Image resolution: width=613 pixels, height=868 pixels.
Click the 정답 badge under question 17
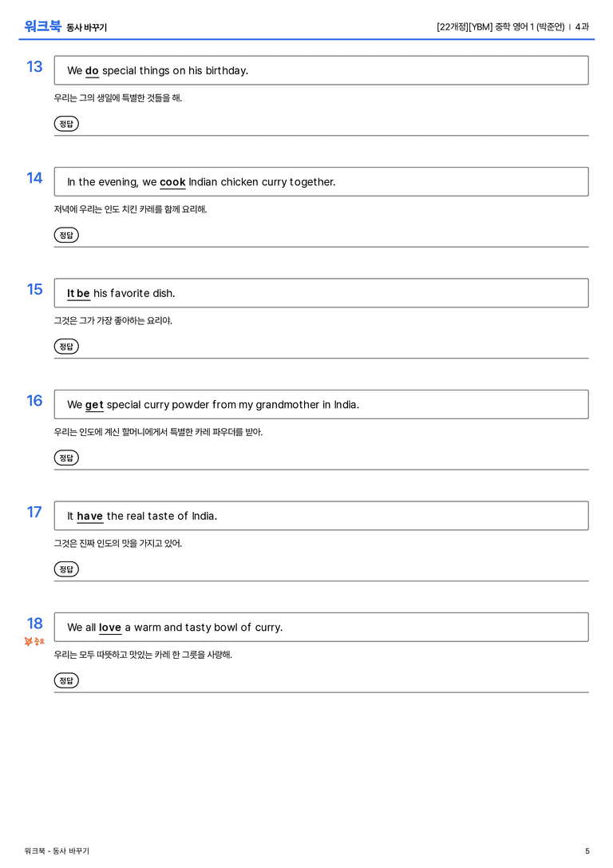pyautogui.click(x=66, y=569)
